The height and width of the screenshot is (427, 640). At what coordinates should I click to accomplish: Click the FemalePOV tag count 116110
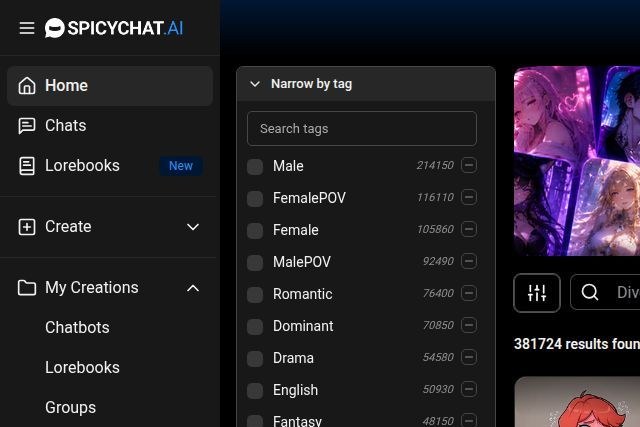click(x=435, y=198)
